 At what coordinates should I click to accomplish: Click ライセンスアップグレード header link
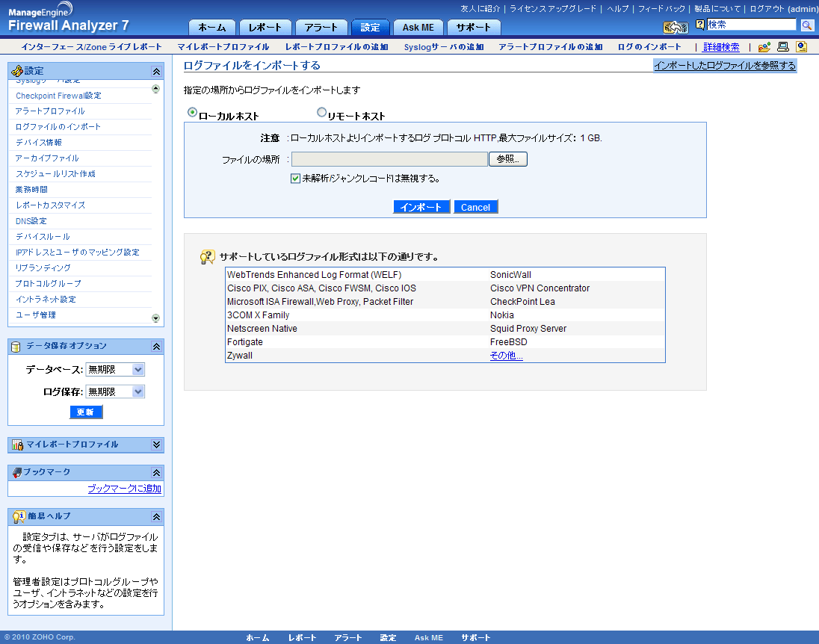pyautogui.click(x=553, y=9)
